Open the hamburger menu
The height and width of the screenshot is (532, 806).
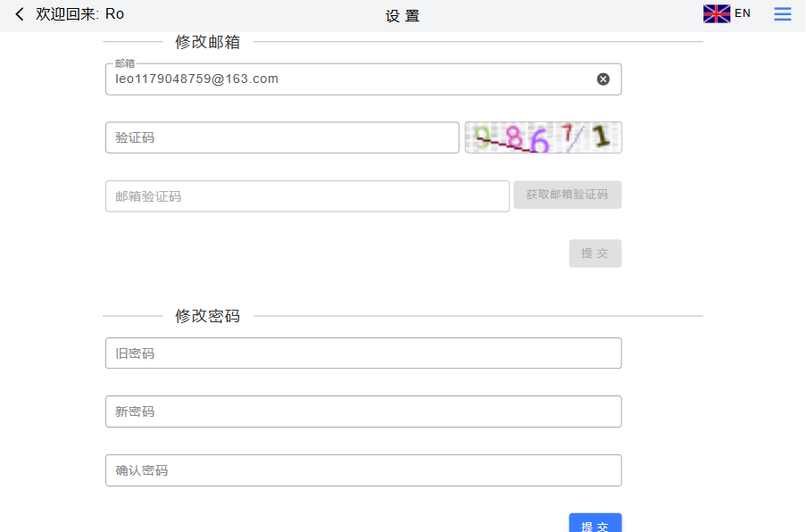pos(782,14)
